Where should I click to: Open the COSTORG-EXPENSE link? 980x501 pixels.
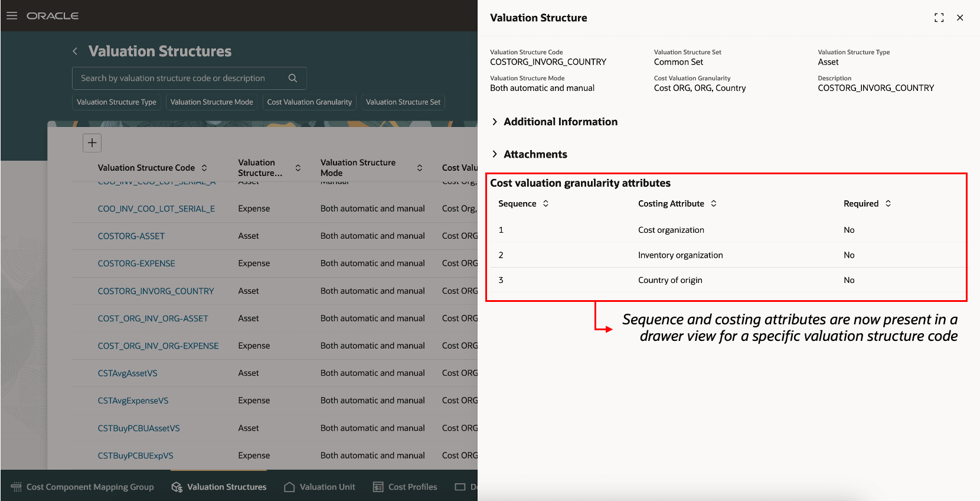pyautogui.click(x=136, y=263)
